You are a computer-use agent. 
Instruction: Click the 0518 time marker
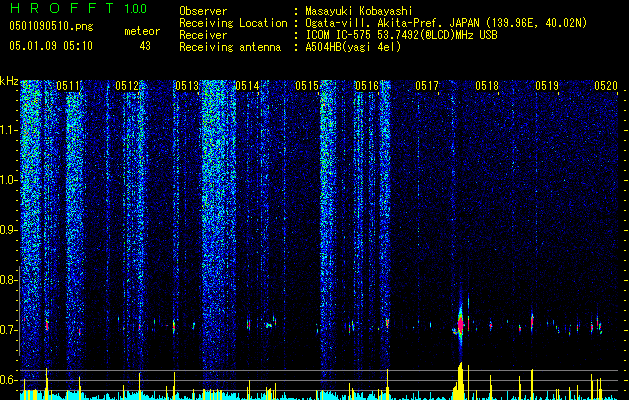click(487, 86)
